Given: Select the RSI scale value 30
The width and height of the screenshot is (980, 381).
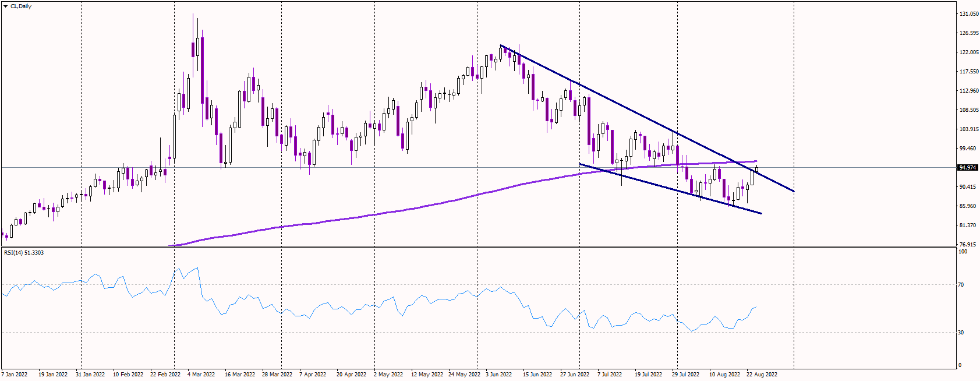Looking at the screenshot, I should [x=961, y=333].
